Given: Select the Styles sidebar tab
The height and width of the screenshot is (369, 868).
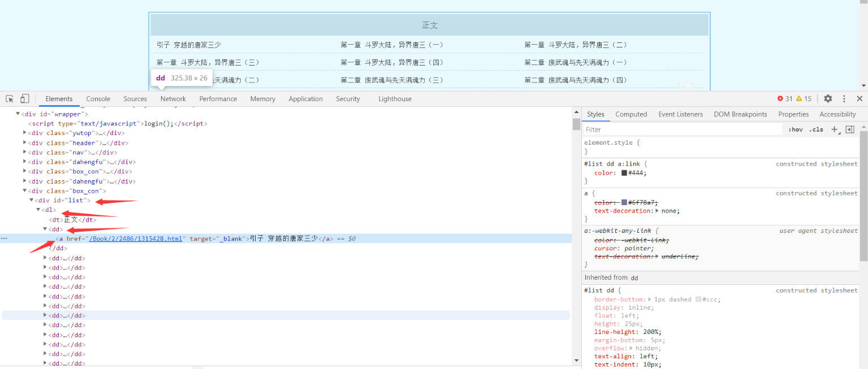Looking at the screenshot, I should [x=595, y=114].
